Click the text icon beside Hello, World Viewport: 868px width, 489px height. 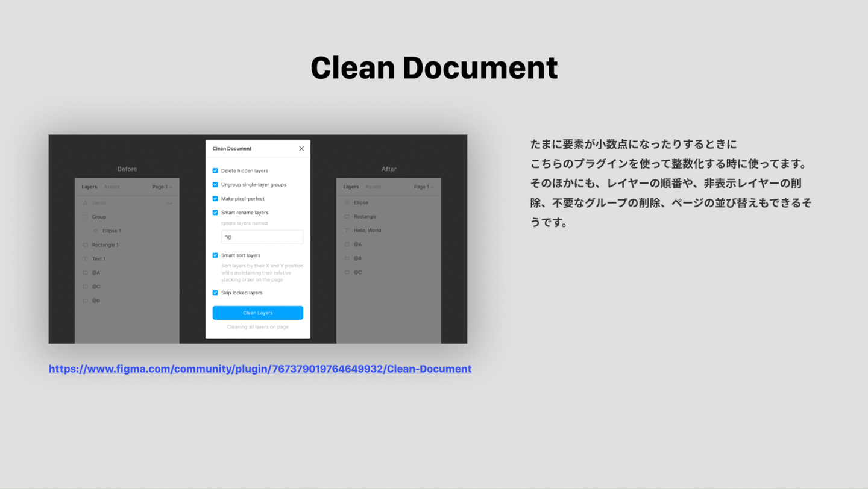pos(347,231)
